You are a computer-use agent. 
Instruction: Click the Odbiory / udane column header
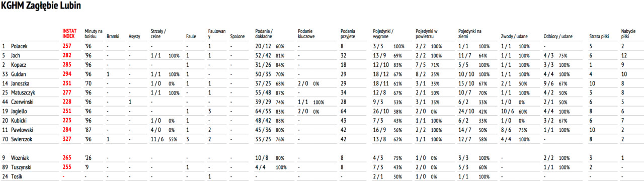(558, 36)
